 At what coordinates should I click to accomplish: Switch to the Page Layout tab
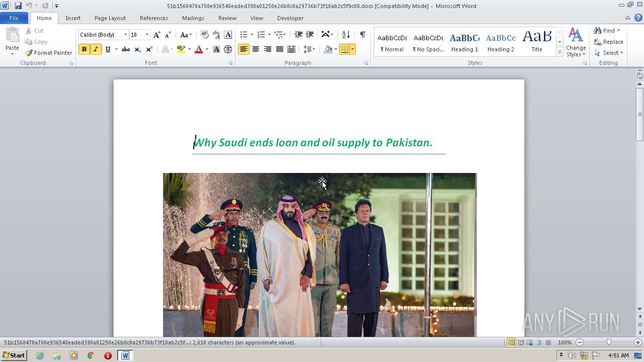[110, 18]
